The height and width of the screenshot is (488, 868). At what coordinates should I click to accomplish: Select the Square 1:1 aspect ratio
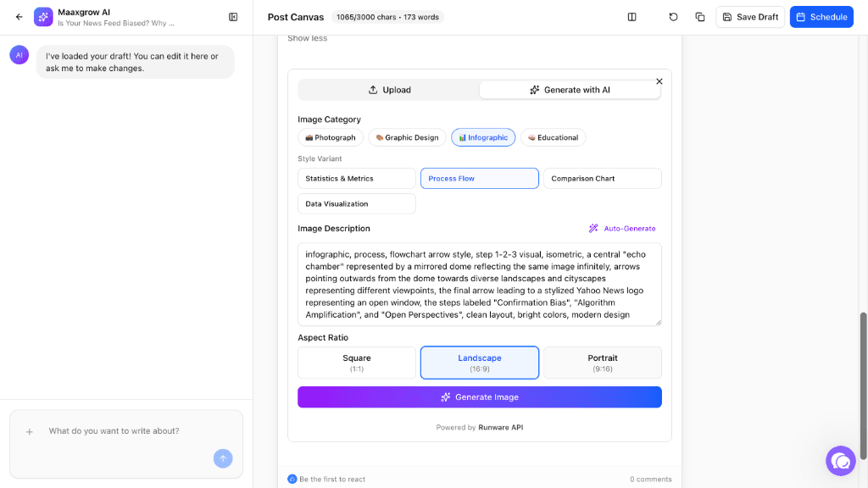357,363
